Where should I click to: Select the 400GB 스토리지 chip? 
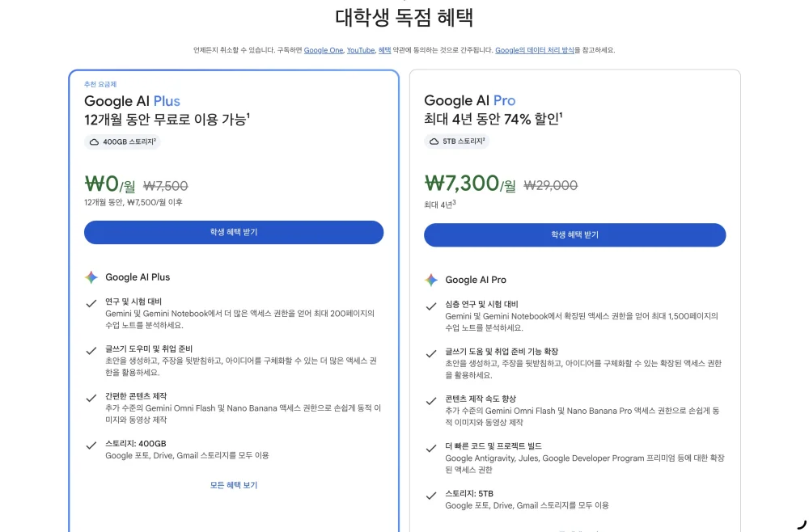pyautogui.click(x=122, y=141)
